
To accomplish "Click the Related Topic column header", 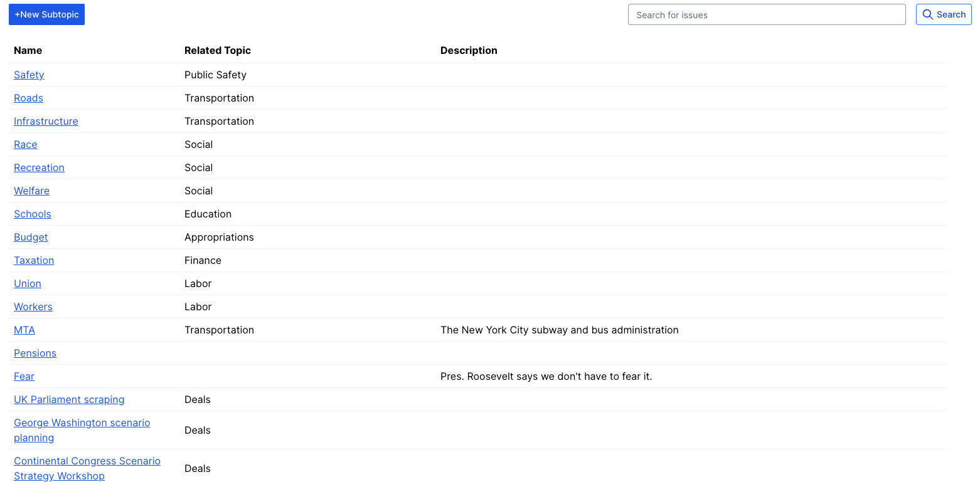I will [218, 50].
